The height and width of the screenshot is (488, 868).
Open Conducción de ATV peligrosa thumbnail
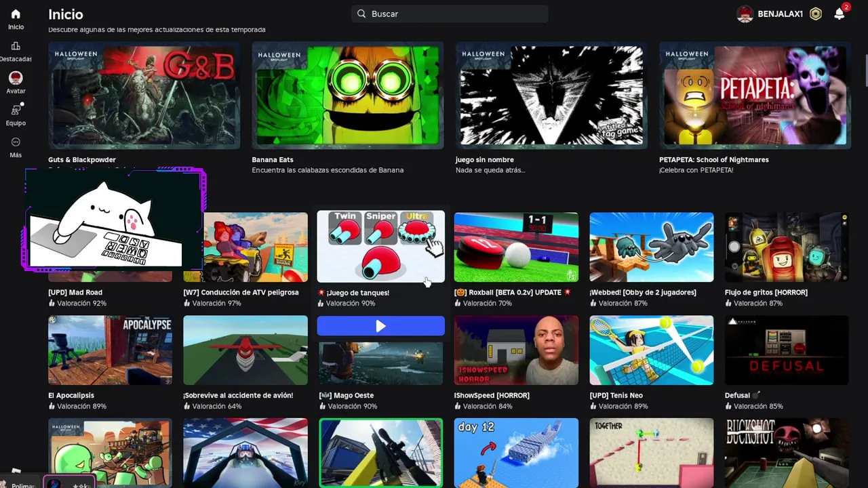pos(245,247)
